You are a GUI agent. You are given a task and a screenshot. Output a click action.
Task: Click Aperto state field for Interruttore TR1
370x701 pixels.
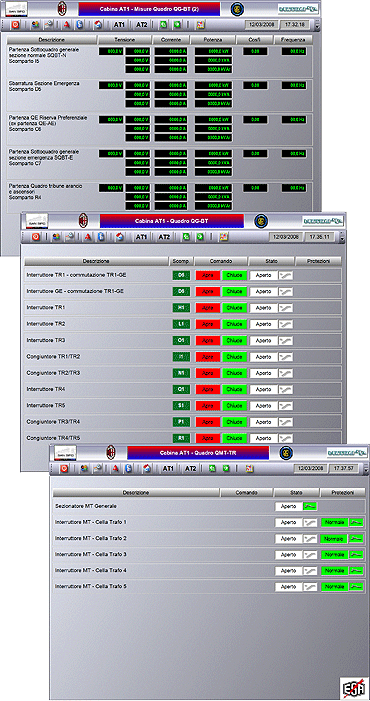[264, 308]
